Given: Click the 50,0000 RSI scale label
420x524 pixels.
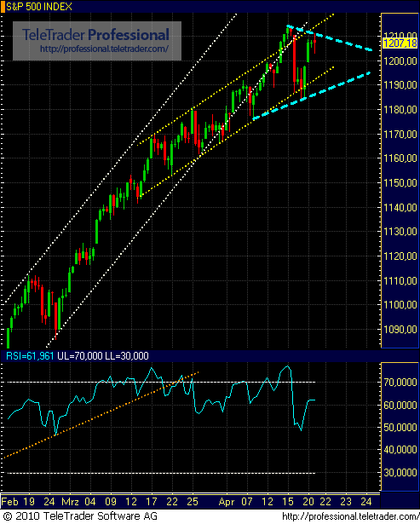Looking at the screenshot, I should pyautogui.click(x=400, y=428).
